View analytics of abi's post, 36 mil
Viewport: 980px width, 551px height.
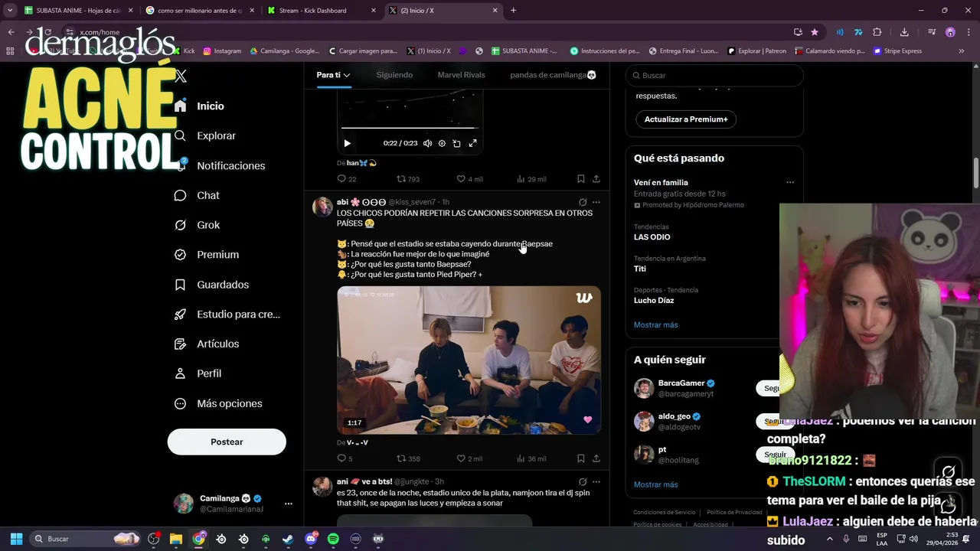pyautogui.click(x=531, y=458)
